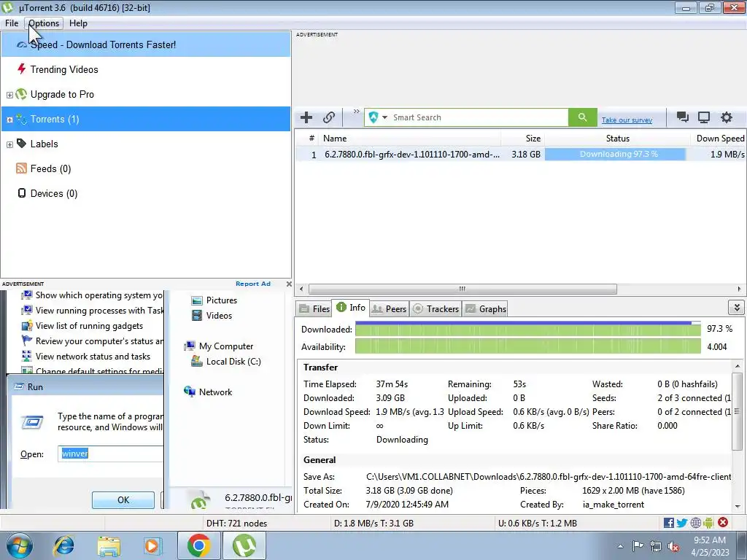The height and width of the screenshot is (560, 747).
Task: Select Feeds (0) in sidebar
Action: (146, 168)
